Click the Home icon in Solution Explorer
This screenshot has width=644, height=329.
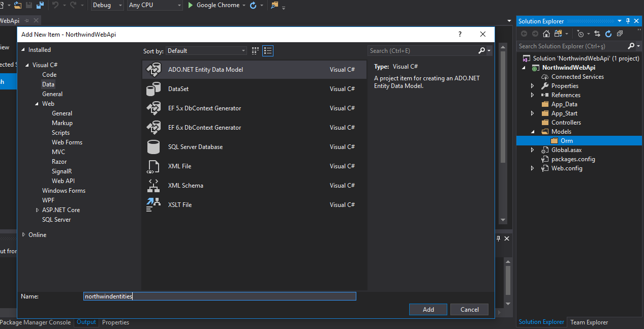pos(546,34)
